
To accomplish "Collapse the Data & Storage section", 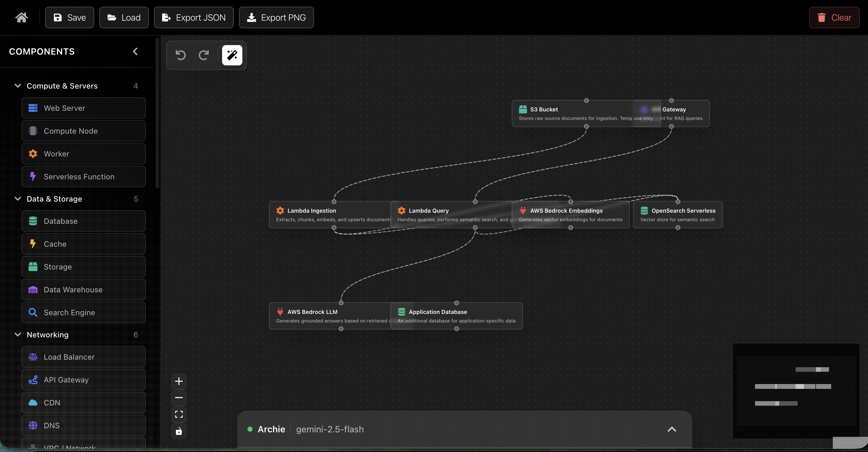I will tap(18, 199).
